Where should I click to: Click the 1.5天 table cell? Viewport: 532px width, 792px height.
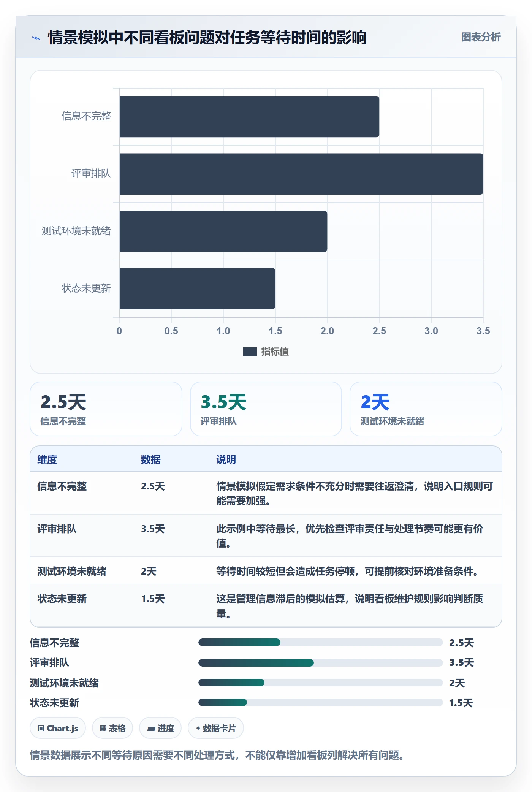pos(153,599)
